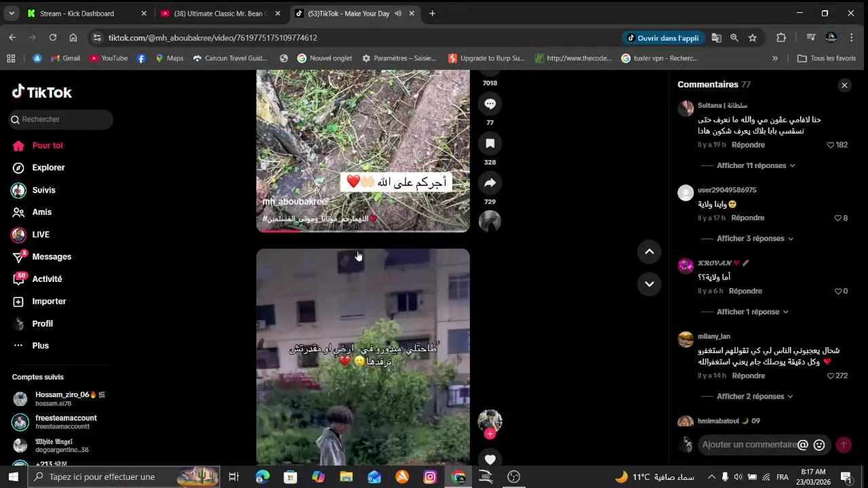
Task: Open Tous les favoris folder
Action: coord(827,58)
